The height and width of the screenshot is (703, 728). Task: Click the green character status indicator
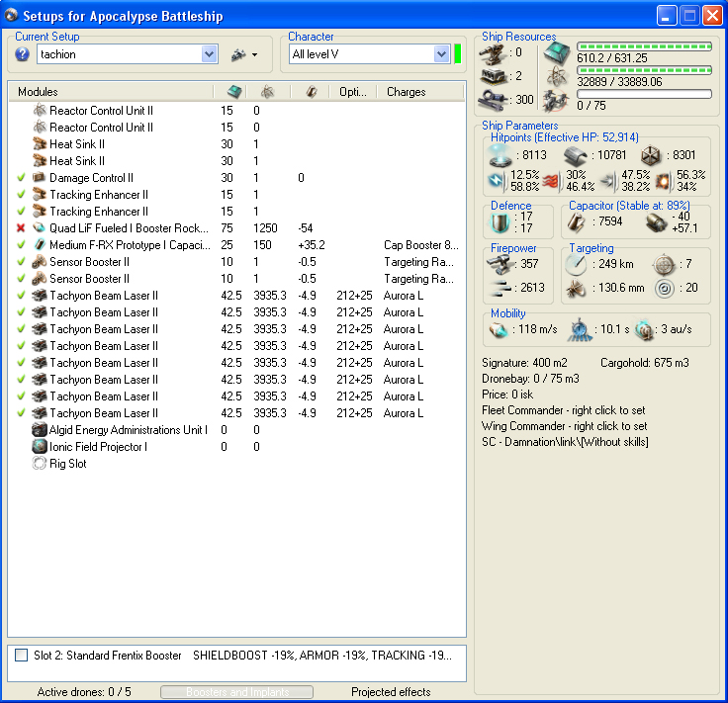click(x=458, y=53)
